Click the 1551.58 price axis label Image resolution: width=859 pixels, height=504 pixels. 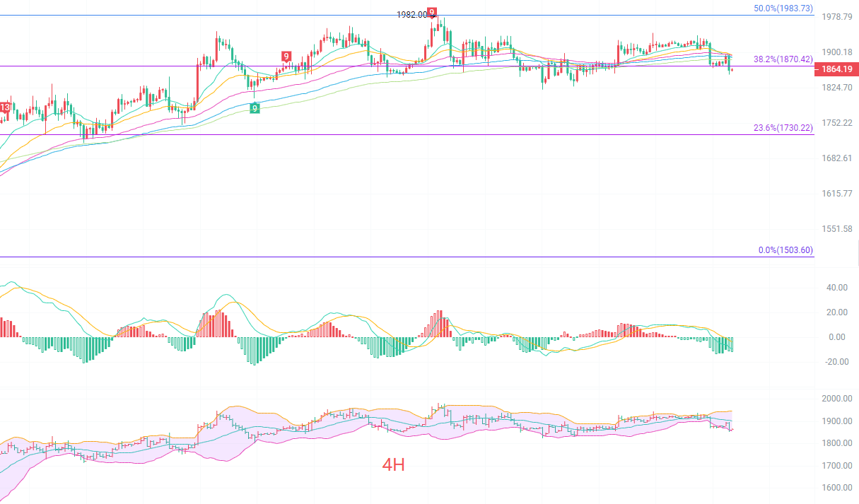tap(836, 229)
